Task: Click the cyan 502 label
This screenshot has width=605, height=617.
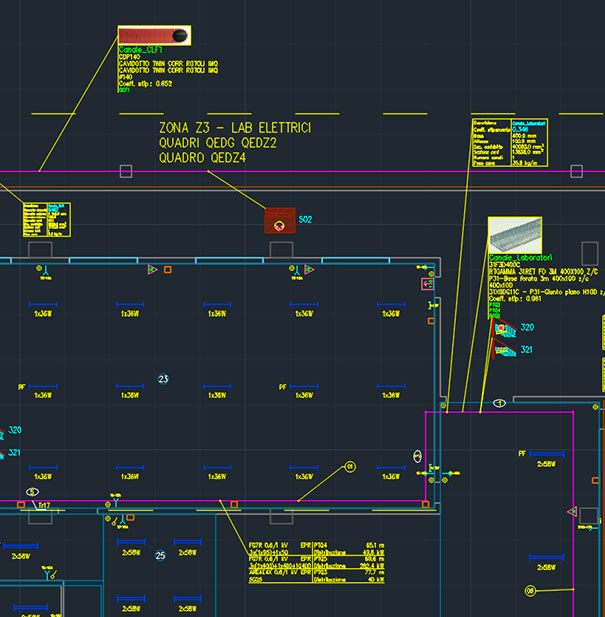Action: coord(305,220)
